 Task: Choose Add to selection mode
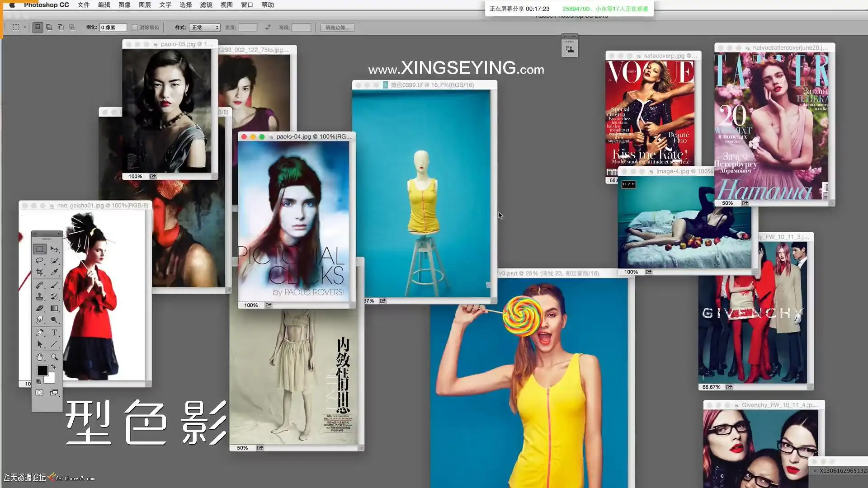[x=49, y=28]
